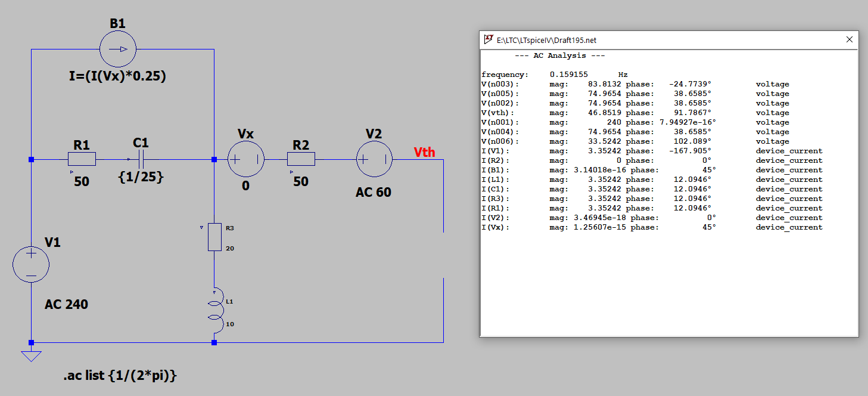Click the I(C1) result row
The image size is (868, 396).
click(x=652, y=189)
